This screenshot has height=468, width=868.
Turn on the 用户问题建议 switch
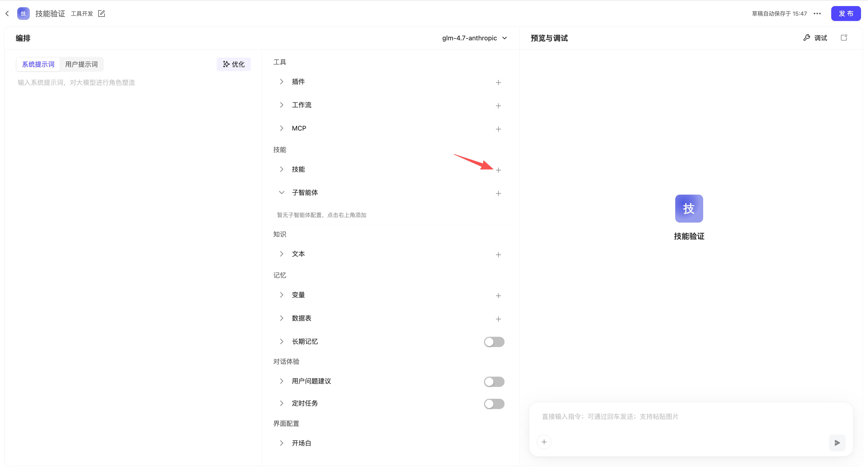[494, 381]
